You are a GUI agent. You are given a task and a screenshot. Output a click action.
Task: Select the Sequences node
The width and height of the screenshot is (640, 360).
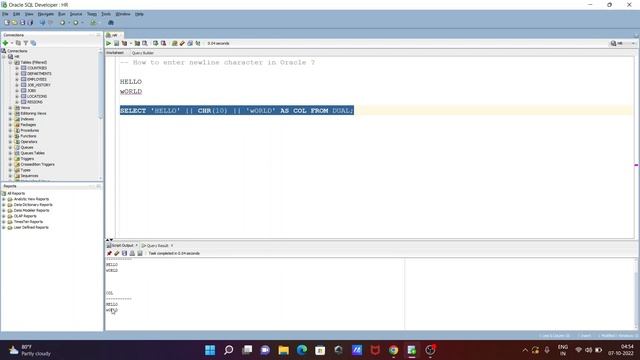[x=29, y=176]
